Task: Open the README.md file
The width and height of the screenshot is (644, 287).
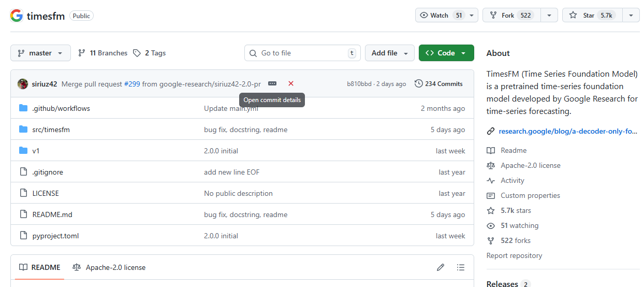Action: 52,214
